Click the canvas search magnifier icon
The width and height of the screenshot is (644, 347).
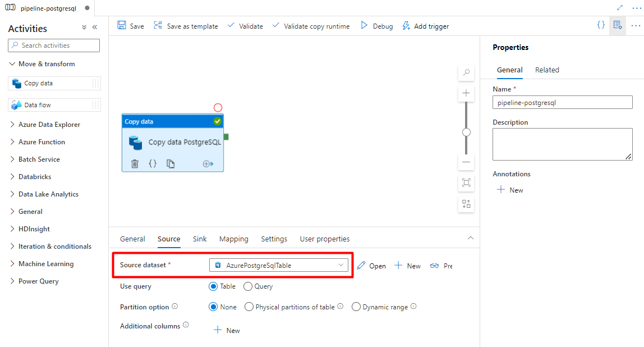tap(466, 73)
